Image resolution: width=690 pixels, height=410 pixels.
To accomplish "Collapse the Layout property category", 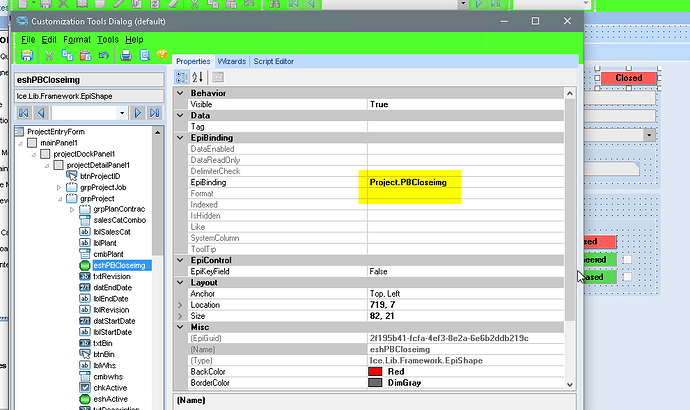I will click(x=180, y=282).
